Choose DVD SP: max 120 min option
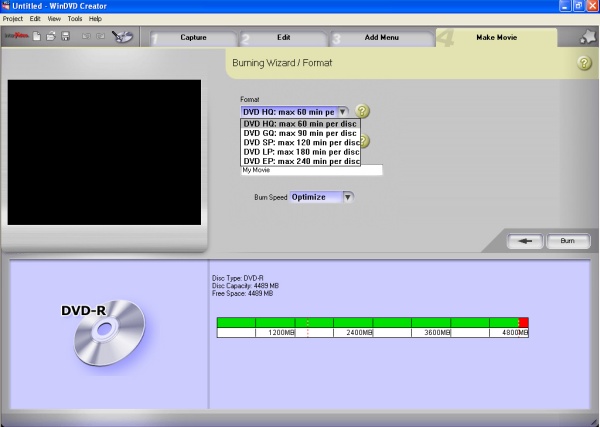 tap(300, 142)
